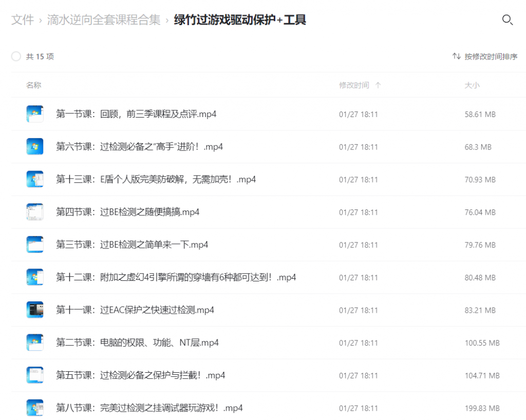Open the 按修改时间排序 sort option
Viewport: 526px width, 420px height.
[x=491, y=56]
